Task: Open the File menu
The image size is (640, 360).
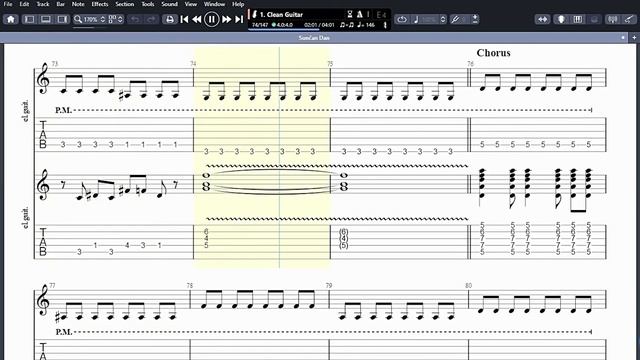Action: tap(8, 4)
